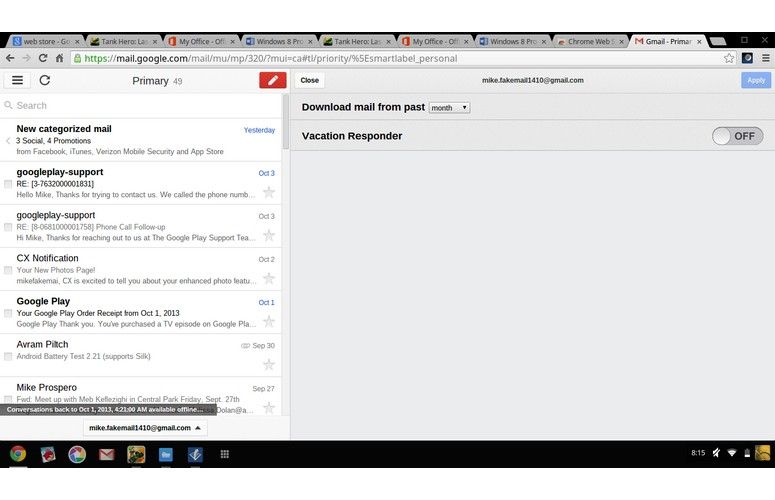Star the Avram Piltch email
This screenshot has height=500, width=775.
tap(269, 365)
